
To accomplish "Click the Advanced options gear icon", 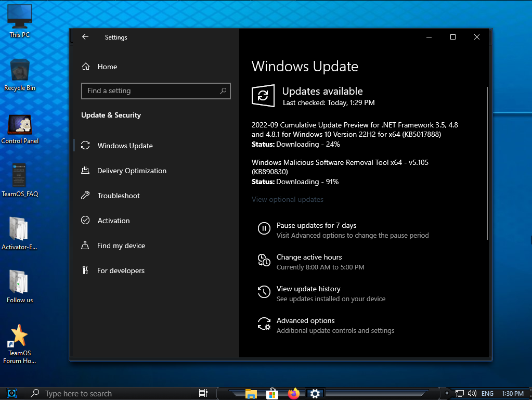I will [264, 324].
